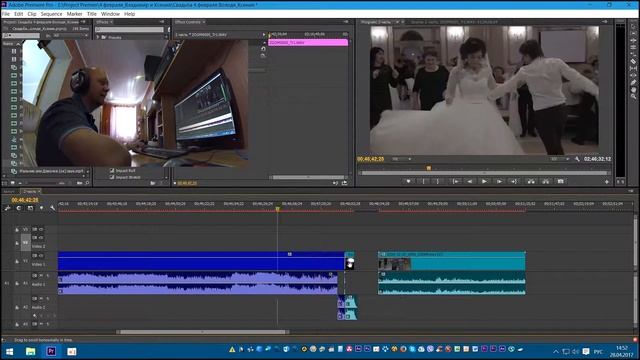The height and width of the screenshot is (360, 640).
Task: Toggle the lock on track V1
Action: (17, 261)
